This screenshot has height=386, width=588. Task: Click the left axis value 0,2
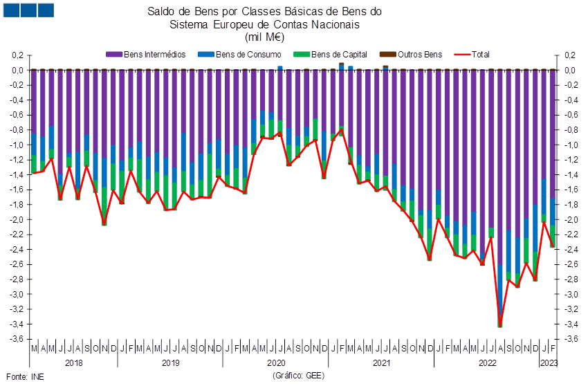pyautogui.click(x=18, y=55)
